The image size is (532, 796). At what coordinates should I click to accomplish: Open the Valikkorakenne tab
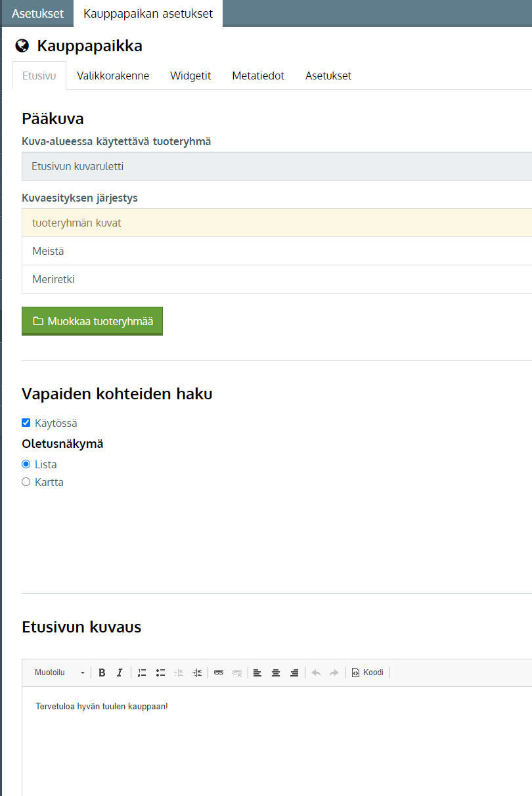[113, 76]
